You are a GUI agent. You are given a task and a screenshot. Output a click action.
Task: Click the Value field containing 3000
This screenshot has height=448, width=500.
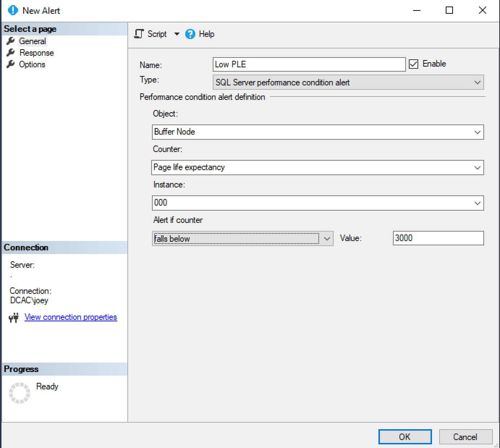point(438,238)
